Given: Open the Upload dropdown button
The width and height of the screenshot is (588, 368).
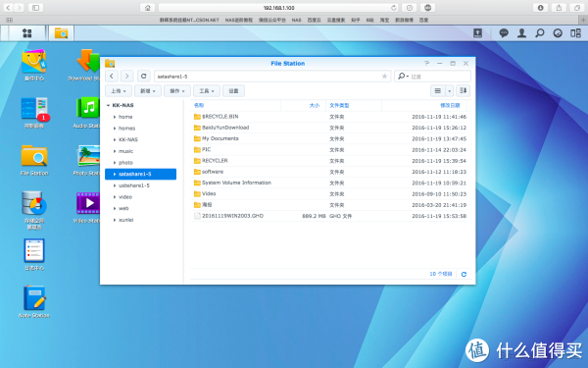Looking at the screenshot, I should (x=119, y=91).
